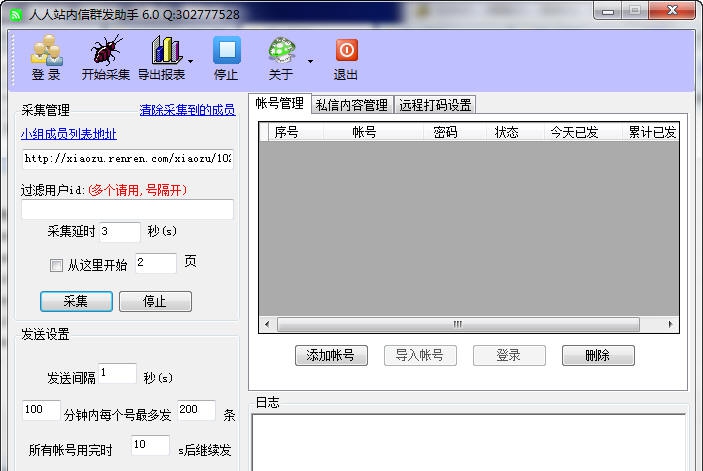Open the 小组成员列表地址 link
This screenshot has width=703, height=471.
(69, 134)
